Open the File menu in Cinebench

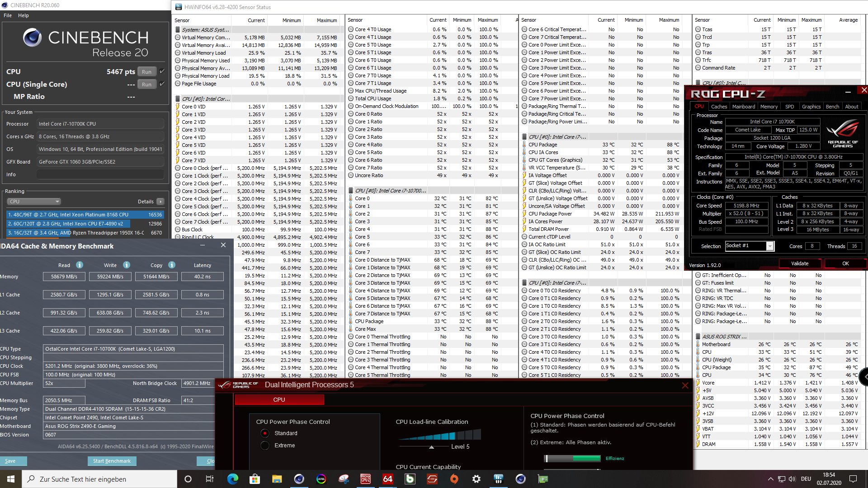point(8,15)
